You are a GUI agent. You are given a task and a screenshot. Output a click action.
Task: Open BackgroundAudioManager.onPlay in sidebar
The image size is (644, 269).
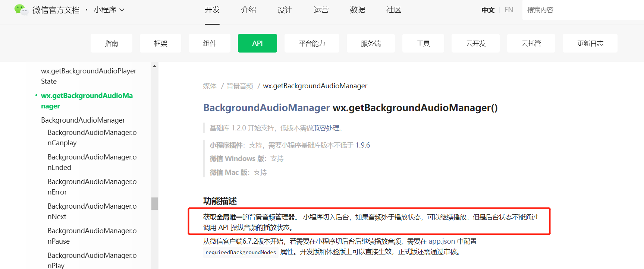pyautogui.click(x=92, y=260)
